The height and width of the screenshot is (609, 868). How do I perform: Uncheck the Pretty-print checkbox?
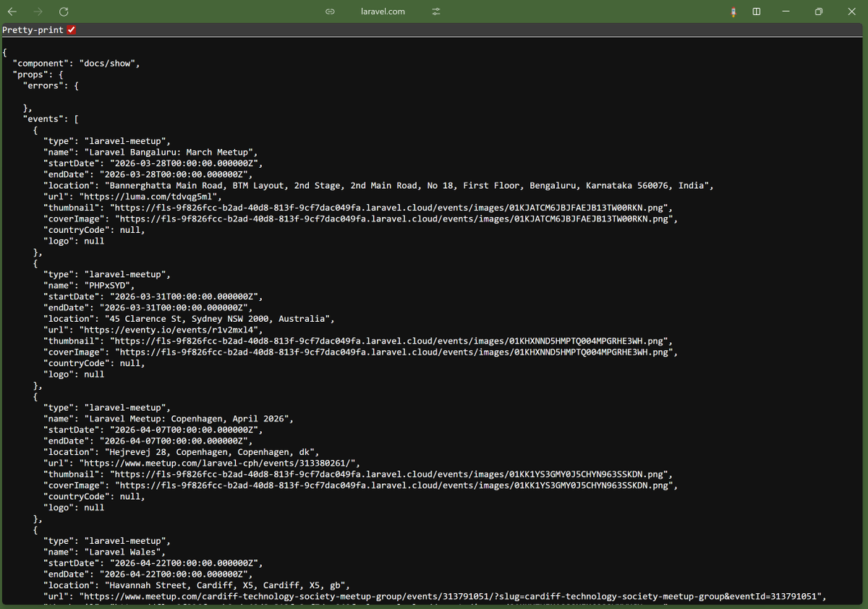pyautogui.click(x=72, y=30)
